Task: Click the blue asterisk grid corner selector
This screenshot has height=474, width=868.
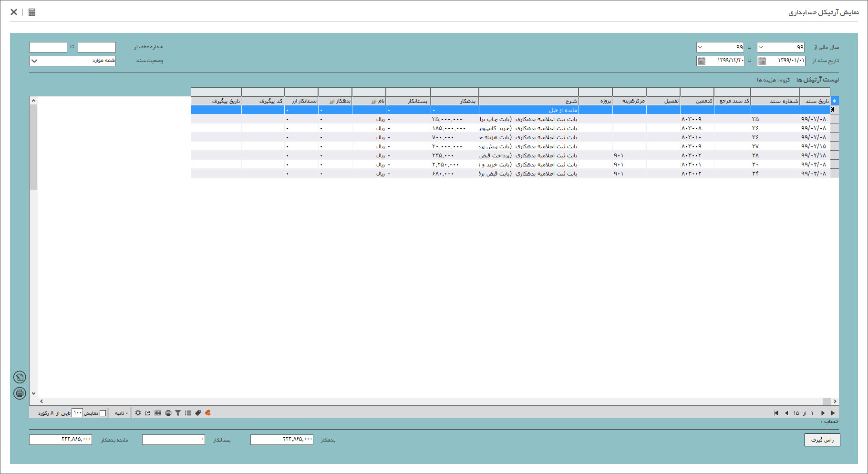Action: point(835,101)
